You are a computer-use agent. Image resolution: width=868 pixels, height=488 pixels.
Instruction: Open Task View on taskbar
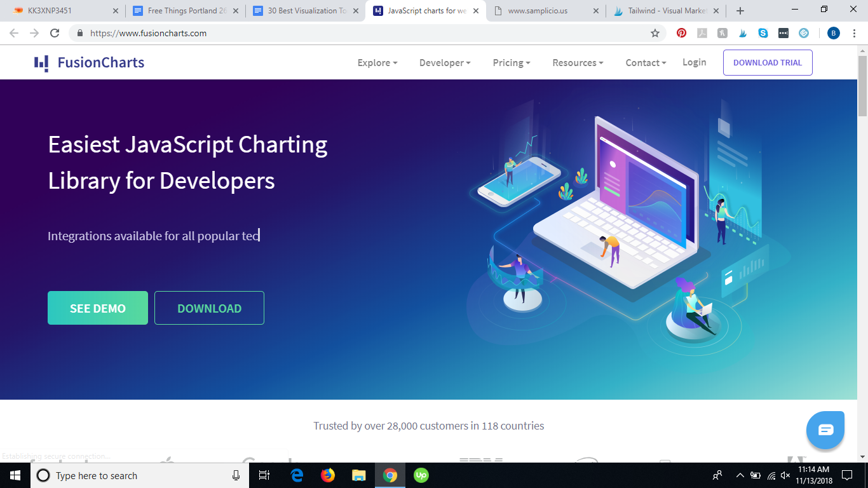tap(264, 475)
